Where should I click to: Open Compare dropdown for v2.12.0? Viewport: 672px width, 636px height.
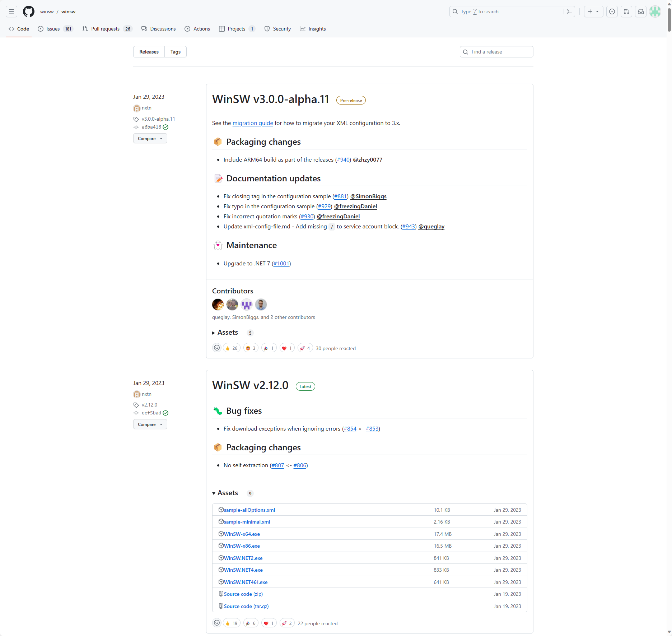coord(150,424)
